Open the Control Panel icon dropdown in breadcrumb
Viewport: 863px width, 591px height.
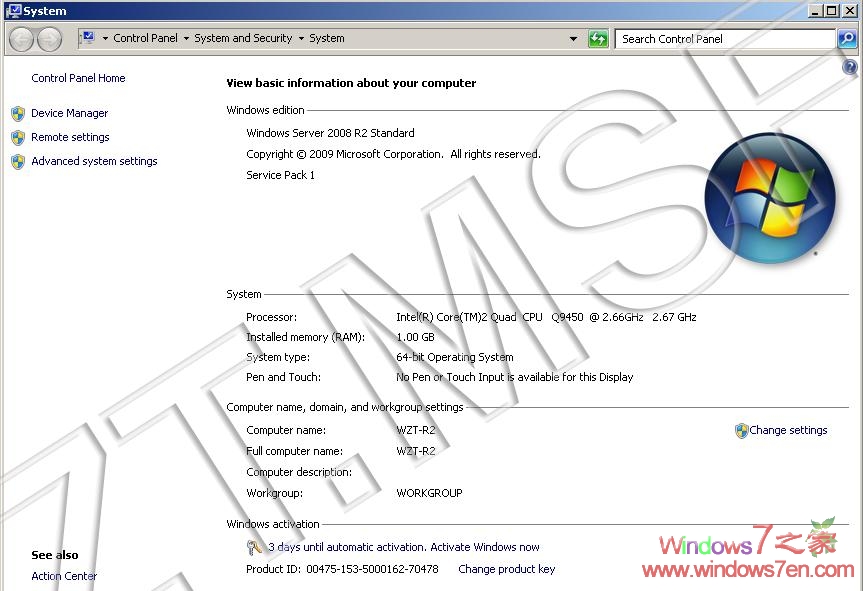click(90, 38)
